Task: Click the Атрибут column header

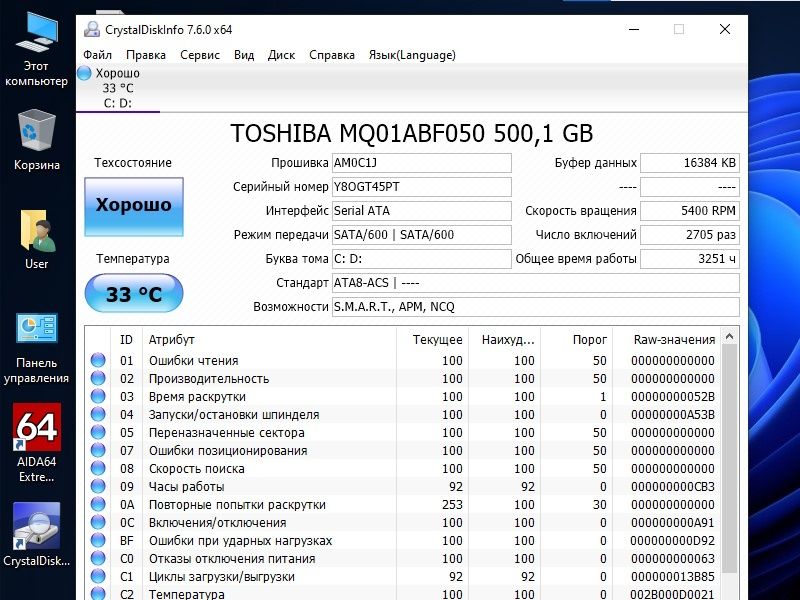Action: [x=269, y=340]
